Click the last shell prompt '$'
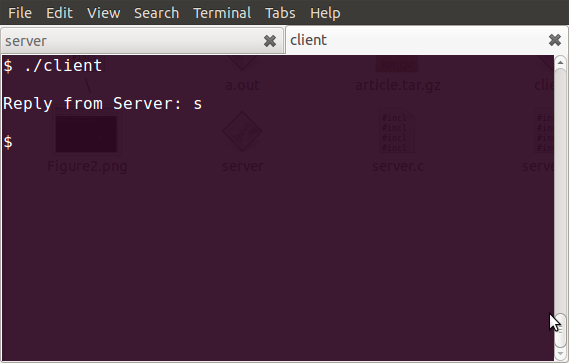 pos(8,142)
